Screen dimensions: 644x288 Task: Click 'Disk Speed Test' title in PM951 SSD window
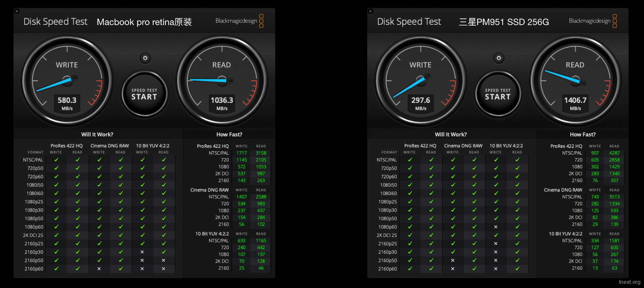409,22
